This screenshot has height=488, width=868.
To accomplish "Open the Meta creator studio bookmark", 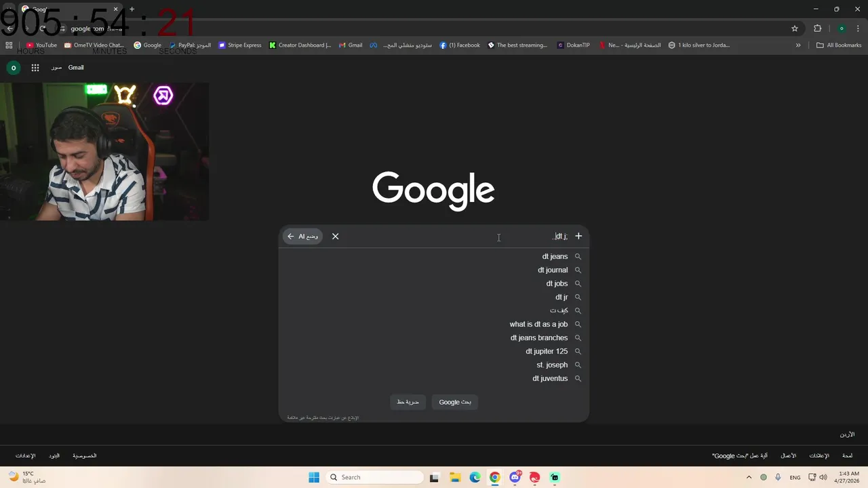I will click(401, 45).
